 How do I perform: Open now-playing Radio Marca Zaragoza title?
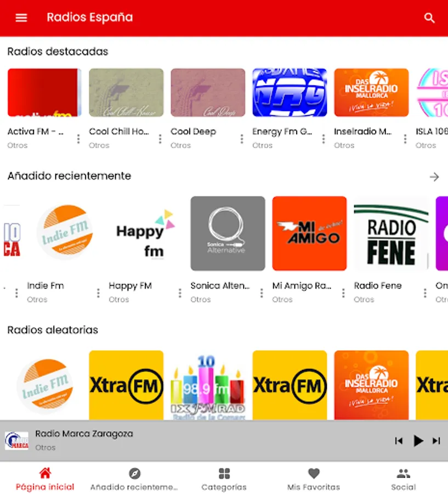(x=84, y=434)
